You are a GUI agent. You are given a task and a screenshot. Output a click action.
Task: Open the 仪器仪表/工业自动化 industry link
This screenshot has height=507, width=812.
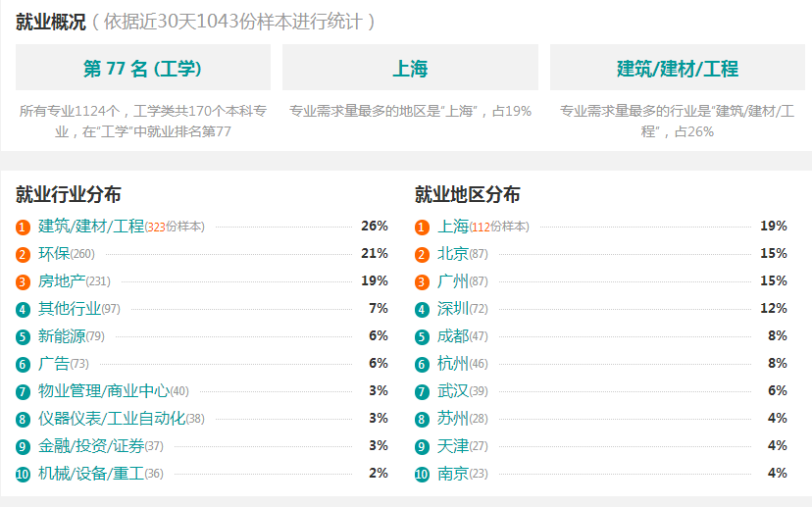coord(112,419)
